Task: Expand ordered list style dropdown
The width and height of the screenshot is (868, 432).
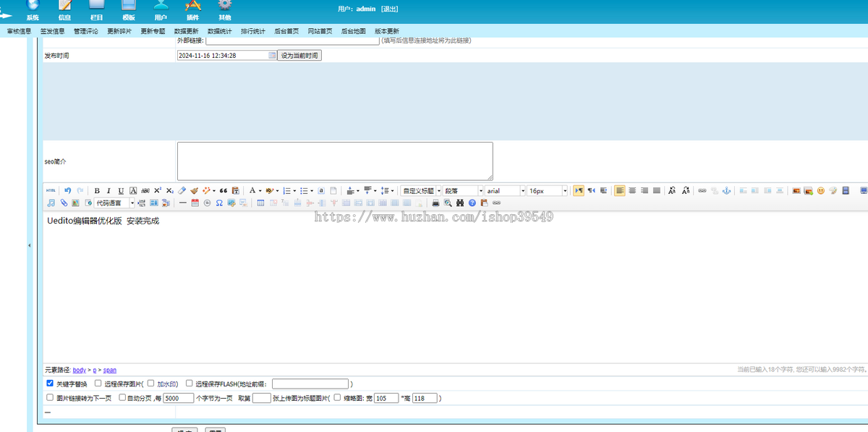Action: coord(294,191)
